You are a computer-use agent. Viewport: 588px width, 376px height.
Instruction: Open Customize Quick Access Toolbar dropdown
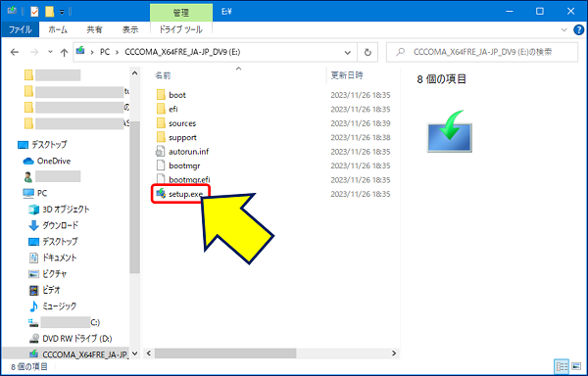tap(62, 12)
